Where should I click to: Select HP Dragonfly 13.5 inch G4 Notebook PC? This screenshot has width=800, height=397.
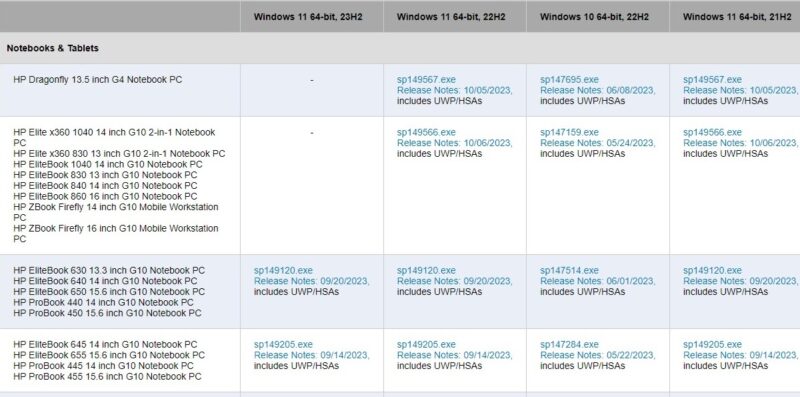pyautogui.click(x=98, y=80)
